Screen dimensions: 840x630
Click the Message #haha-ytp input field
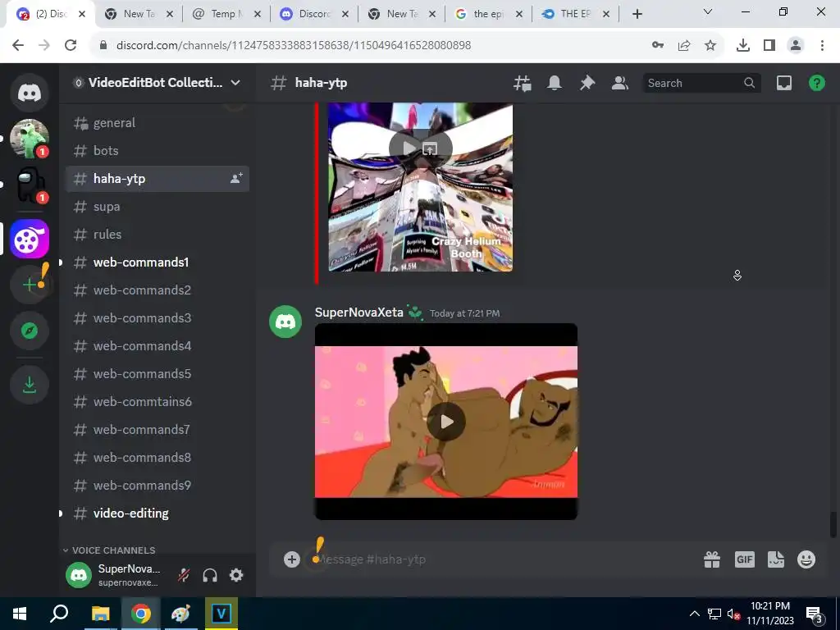504,559
